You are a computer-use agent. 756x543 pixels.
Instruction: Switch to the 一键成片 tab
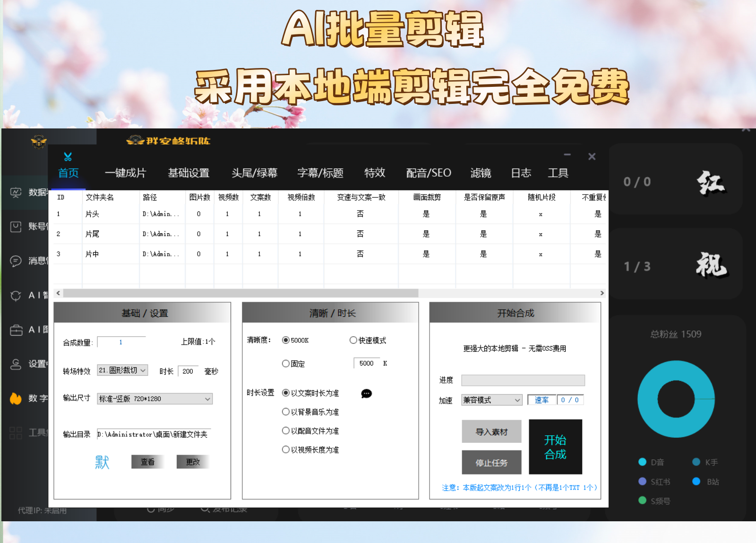(125, 173)
